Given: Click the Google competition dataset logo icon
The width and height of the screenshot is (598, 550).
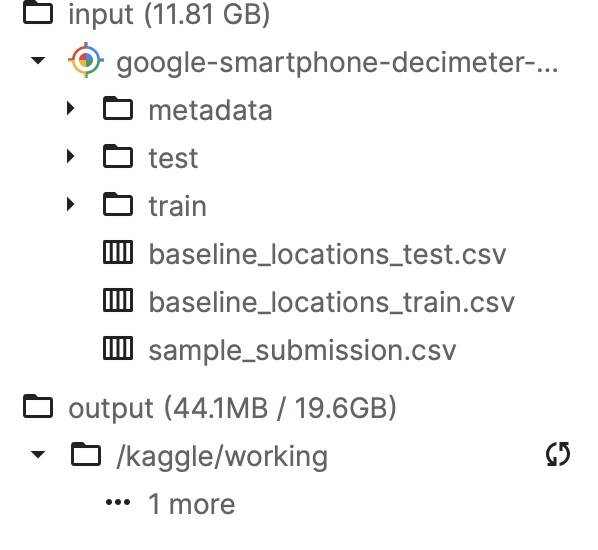Looking at the screenshot, I should point(86,60).
